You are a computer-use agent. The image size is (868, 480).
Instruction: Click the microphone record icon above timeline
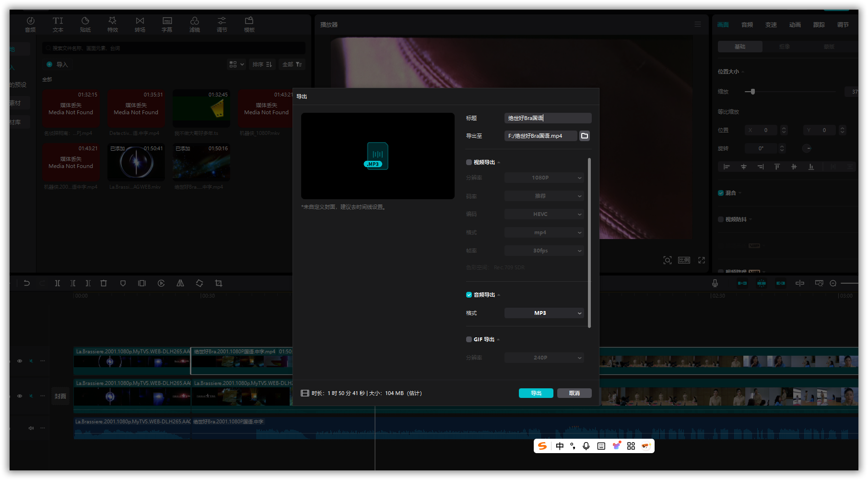(715, 283)
